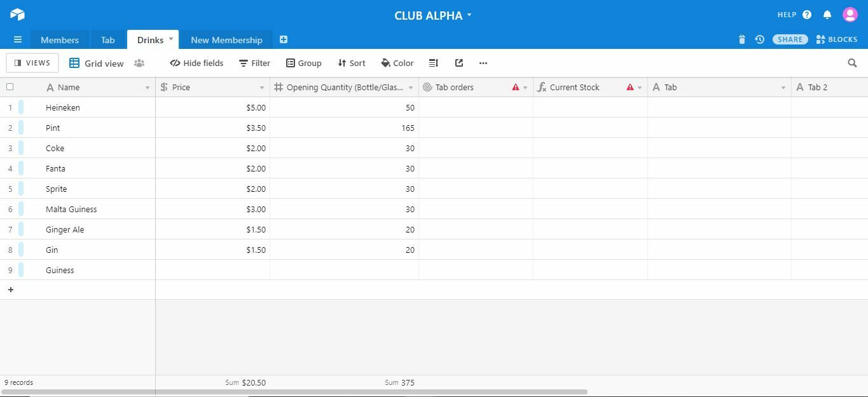
Task: Click the Current Stock error warning icon
Action: click(x=630, y=87)
